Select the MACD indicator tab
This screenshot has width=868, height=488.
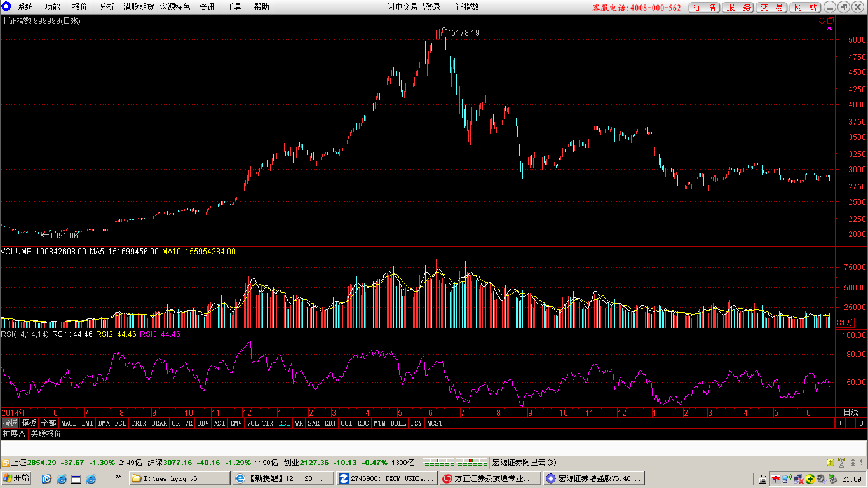[69, 423]
